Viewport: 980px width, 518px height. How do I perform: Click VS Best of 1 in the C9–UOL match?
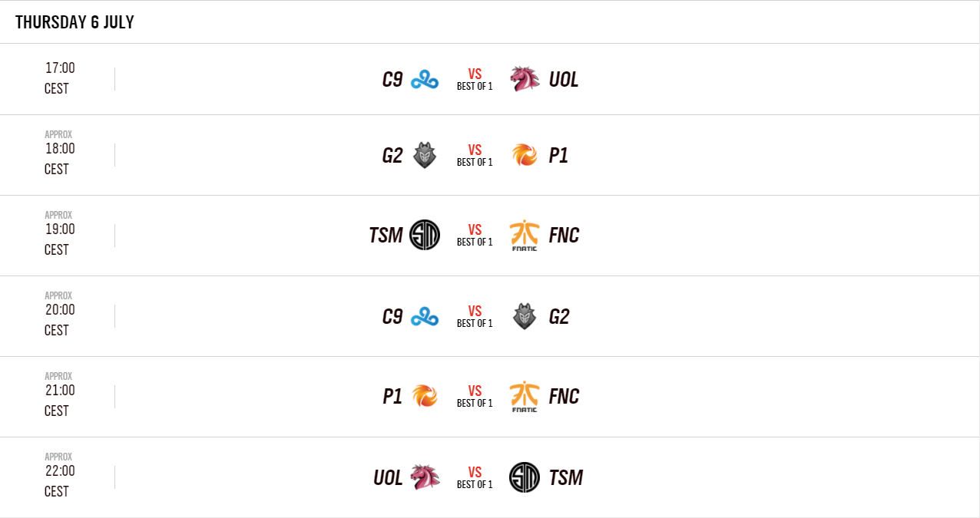(x=475, y=79)
